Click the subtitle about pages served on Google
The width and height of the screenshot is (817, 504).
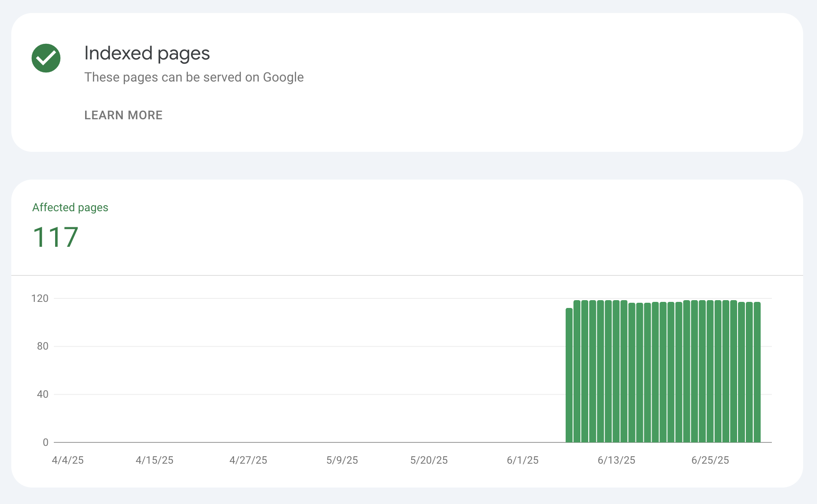coord(194,77)
